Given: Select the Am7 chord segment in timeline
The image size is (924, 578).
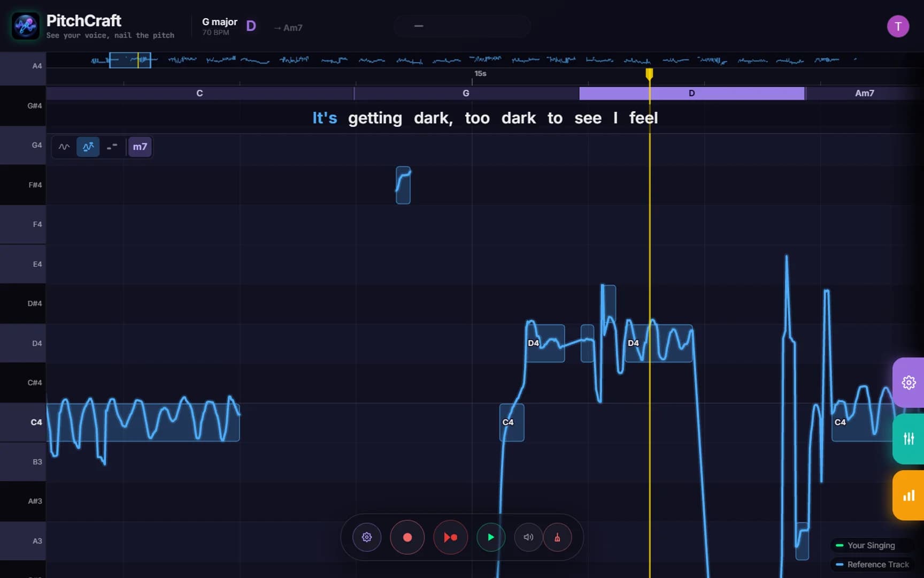Looking at the screenshot, I should tap(865, 93).
